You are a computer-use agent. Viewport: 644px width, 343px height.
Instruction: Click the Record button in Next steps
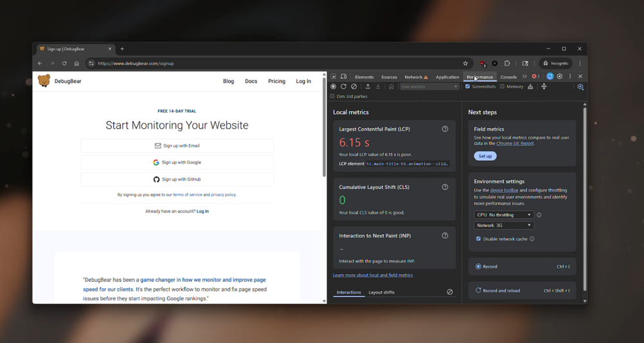pyautogui.click(x=522, y=266)
